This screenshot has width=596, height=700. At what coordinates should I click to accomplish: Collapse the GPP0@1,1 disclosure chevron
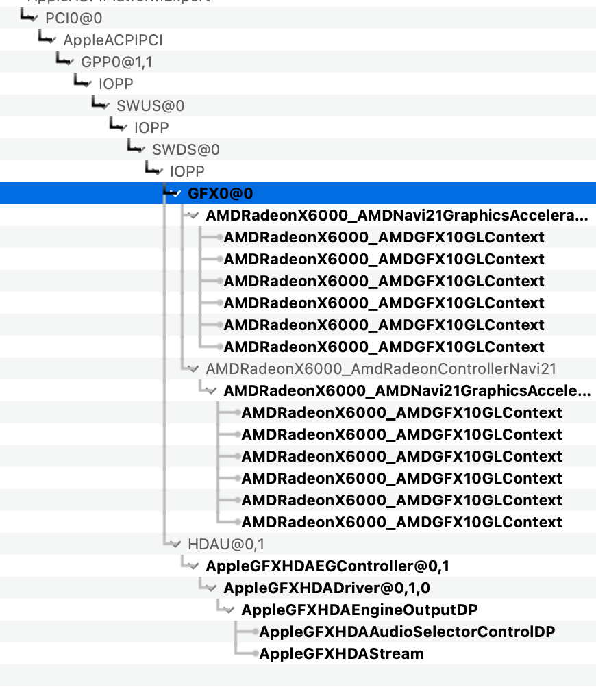69,62
